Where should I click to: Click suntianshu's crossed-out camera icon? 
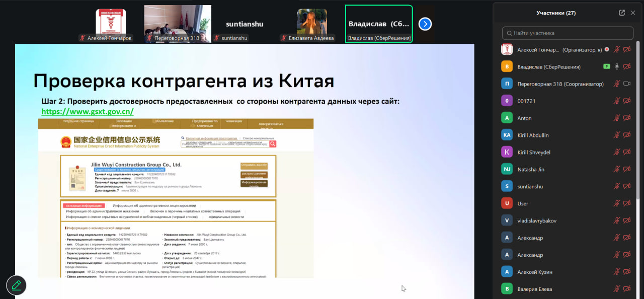coord(627,186)
